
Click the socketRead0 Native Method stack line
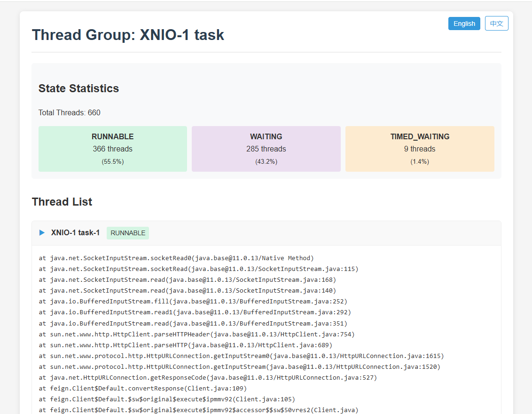point(176,258)
